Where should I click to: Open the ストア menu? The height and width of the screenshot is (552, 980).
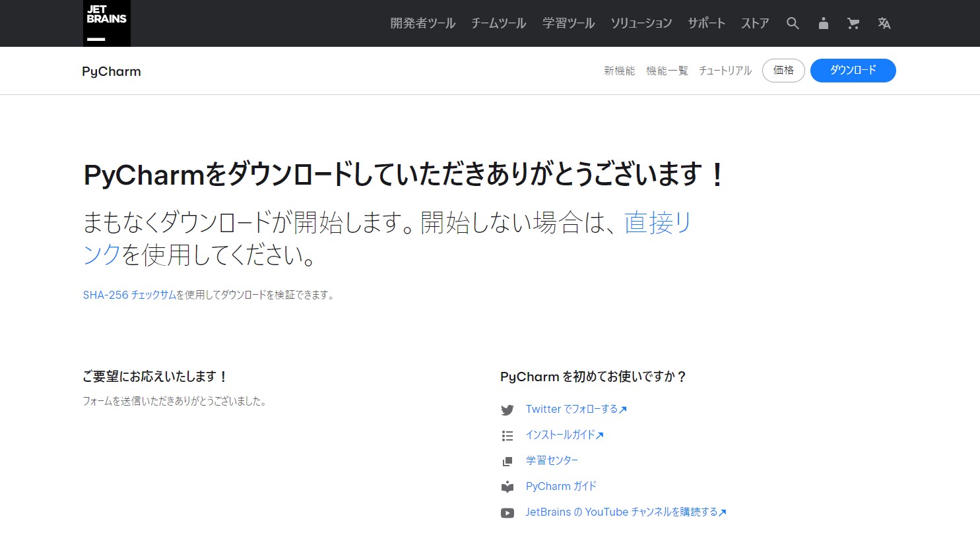click(755, 24)
